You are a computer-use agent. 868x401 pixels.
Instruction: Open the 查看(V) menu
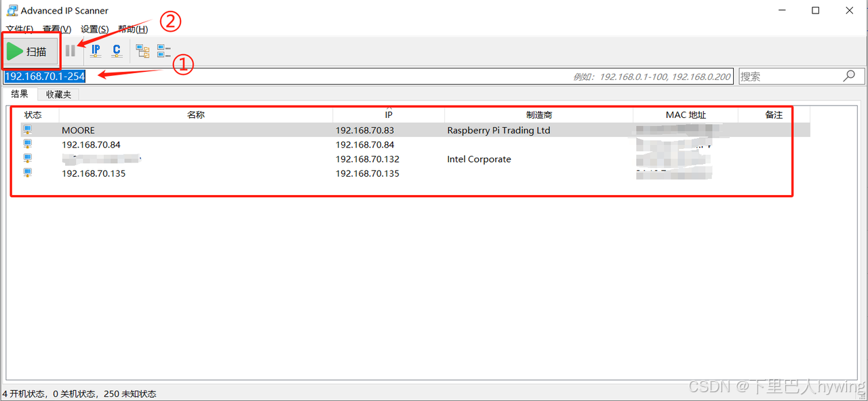click(x=57, y=29)
